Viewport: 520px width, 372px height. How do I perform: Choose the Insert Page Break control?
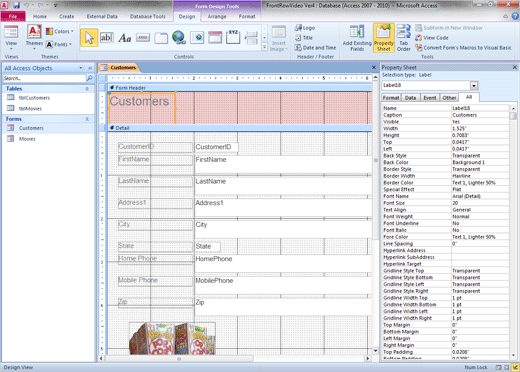[x=251, y=38]
